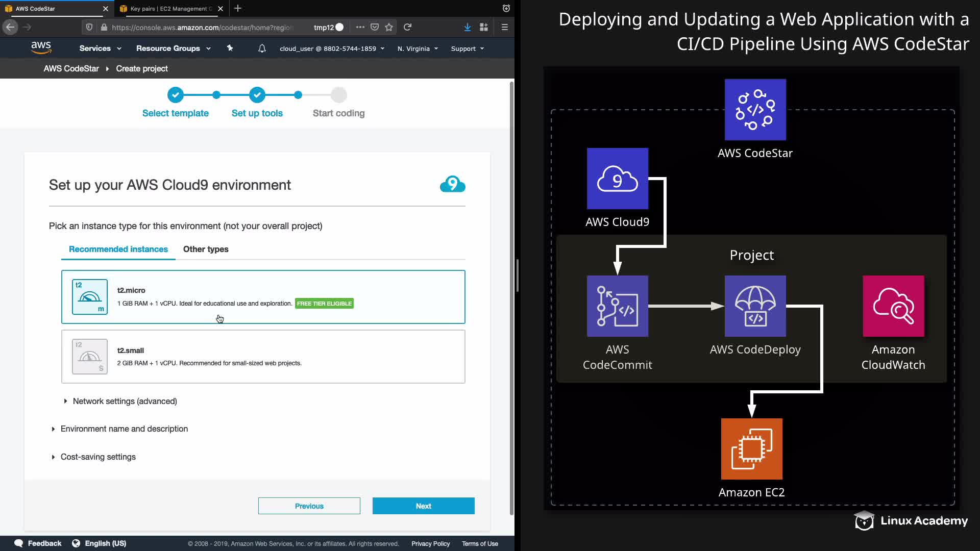
Task: Expand Network settings (advanced)
Action: point(125,401)
